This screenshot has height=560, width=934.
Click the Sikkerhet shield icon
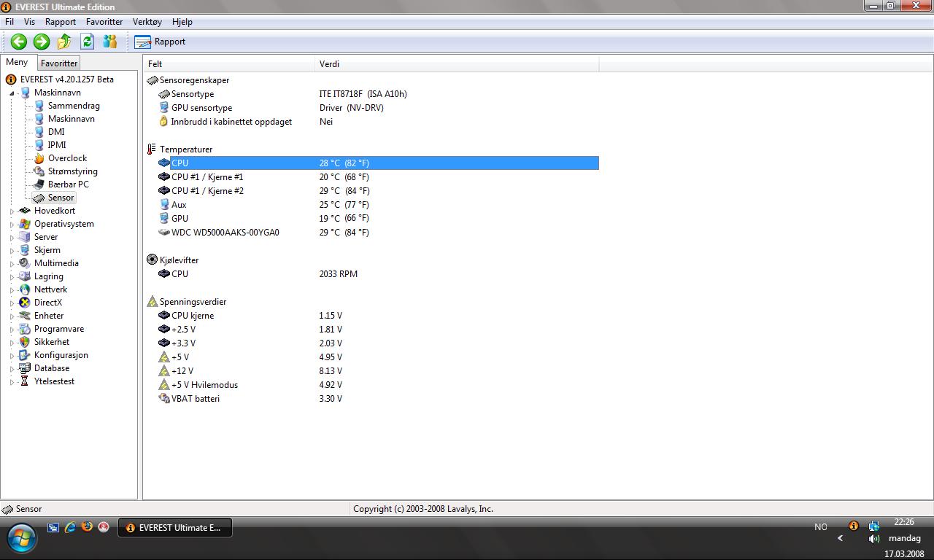pyautogui.click(x=25, y=342)
